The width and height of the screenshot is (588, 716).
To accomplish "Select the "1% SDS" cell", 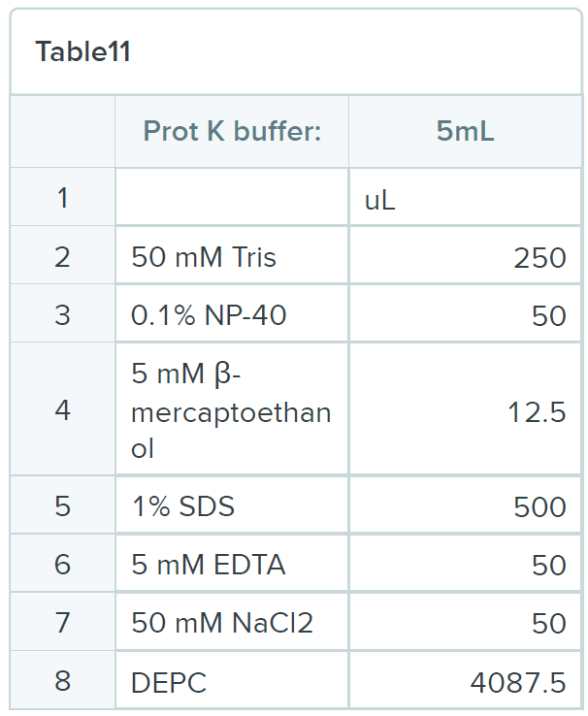I will 232,506.
